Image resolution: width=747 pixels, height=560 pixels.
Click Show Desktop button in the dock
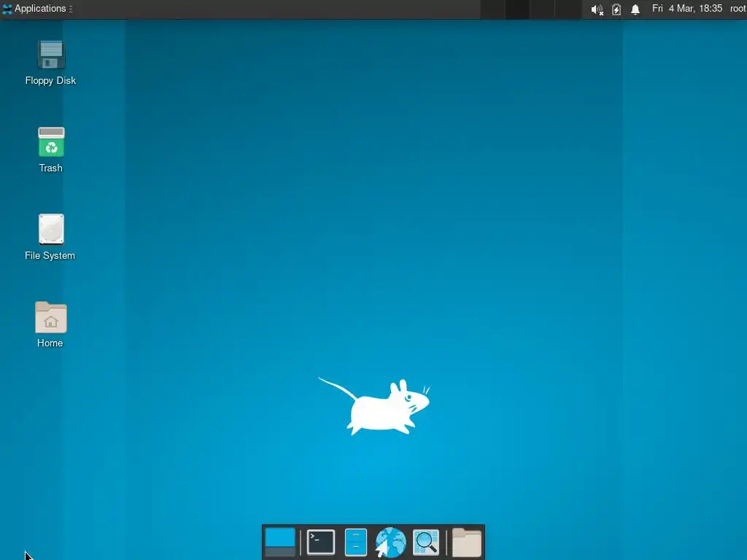pos(280,542)
